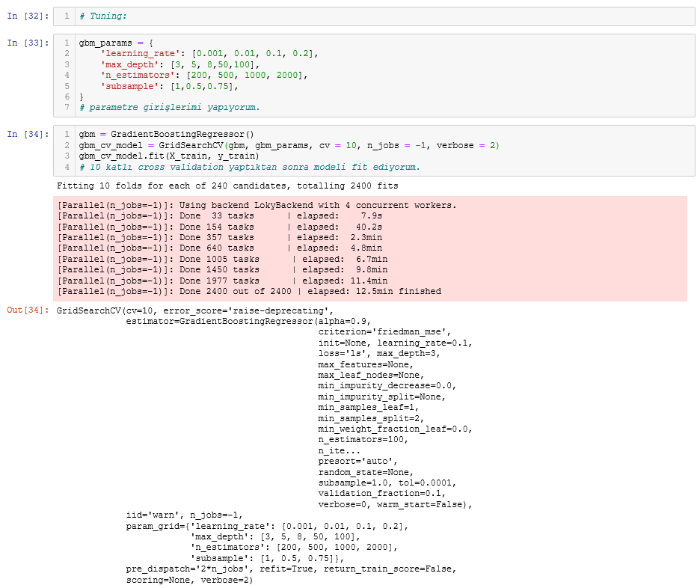Click line number 1 of the fit cell
The image size is (700, 588).
point(65,133)
